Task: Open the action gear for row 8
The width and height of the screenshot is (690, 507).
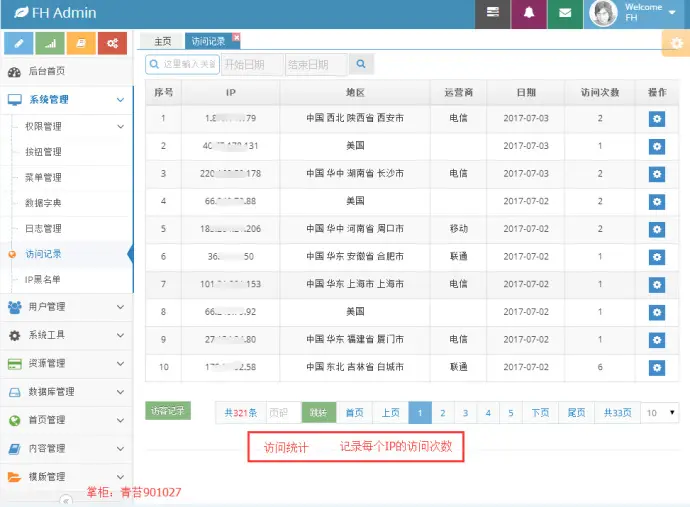Action: tap(657, 312)
